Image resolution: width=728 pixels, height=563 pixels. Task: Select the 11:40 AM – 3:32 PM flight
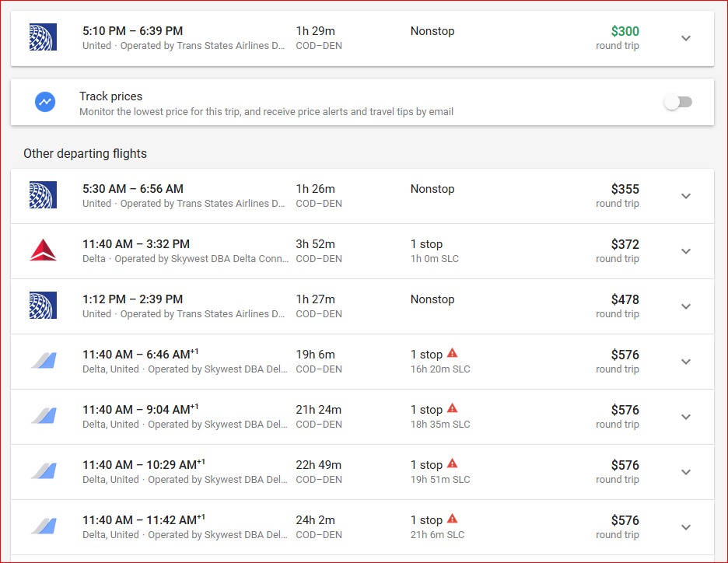[x=136, y=244]
